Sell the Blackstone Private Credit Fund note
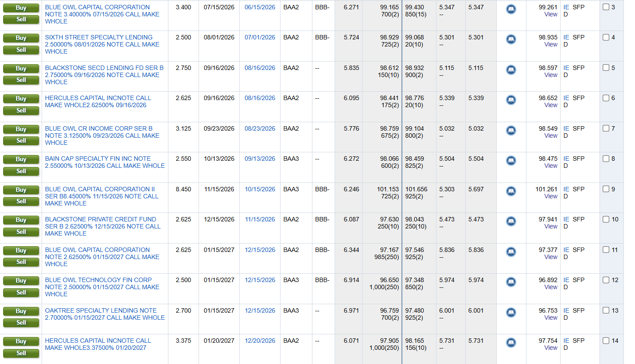This screenshot has width=635, height=364. tap(21, 232)
